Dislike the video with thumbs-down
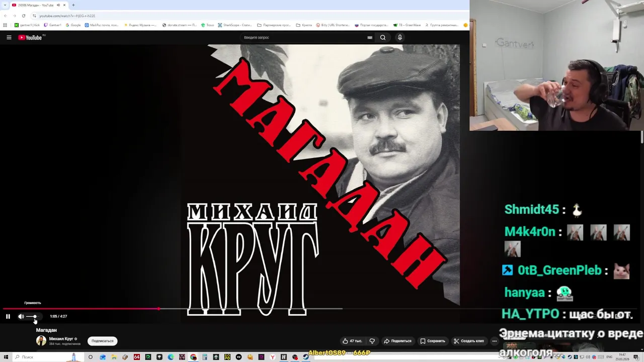 point(372,341)
